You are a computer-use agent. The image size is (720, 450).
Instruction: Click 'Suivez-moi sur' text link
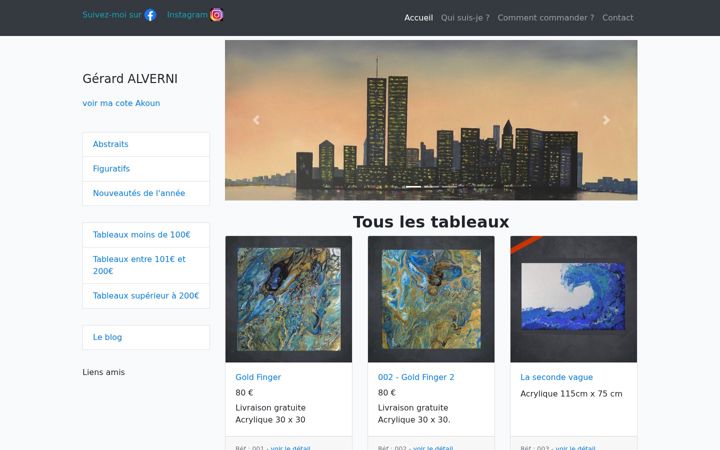112,15
